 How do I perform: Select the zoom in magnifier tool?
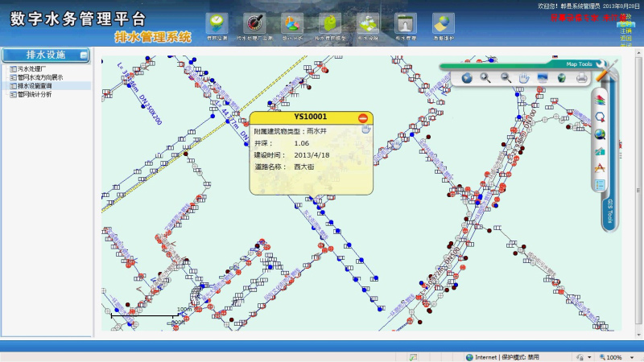click(485, 78)
